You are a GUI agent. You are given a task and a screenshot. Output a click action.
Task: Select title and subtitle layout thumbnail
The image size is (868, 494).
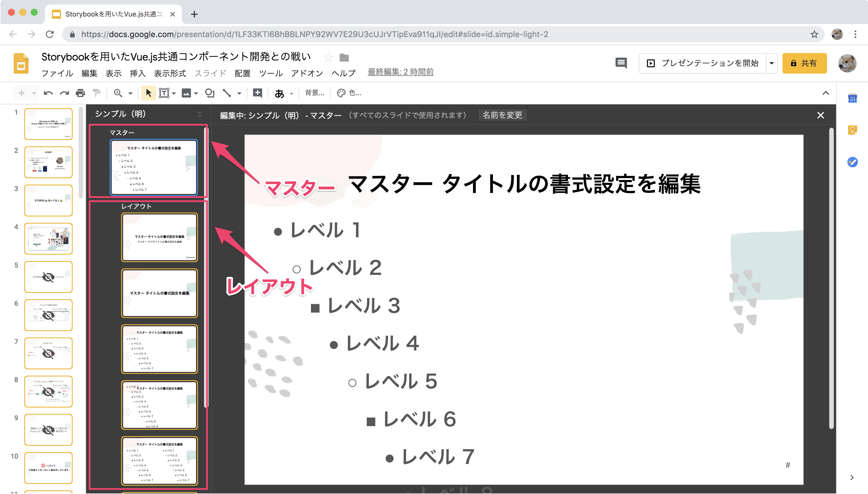[x=159, y=237]
